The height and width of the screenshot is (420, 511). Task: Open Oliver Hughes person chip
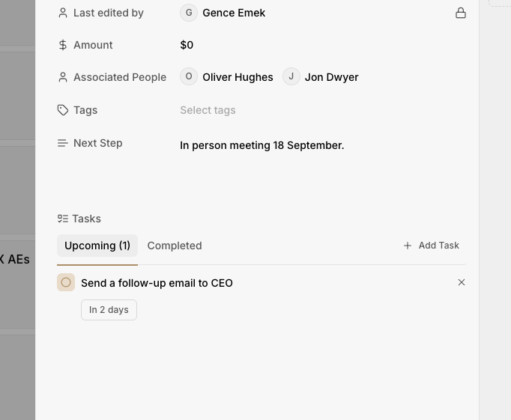pyautogui.click(x=228, y=77)
